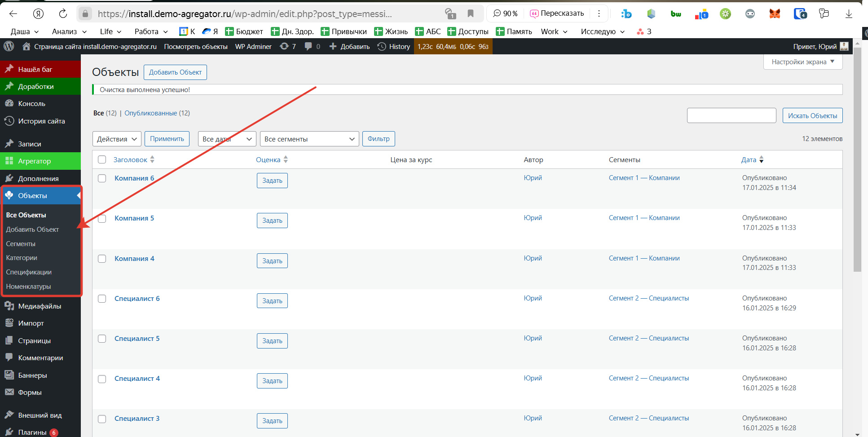Click the WordPress logo in admin bar
Screen dimensions: 868x437
9,46
